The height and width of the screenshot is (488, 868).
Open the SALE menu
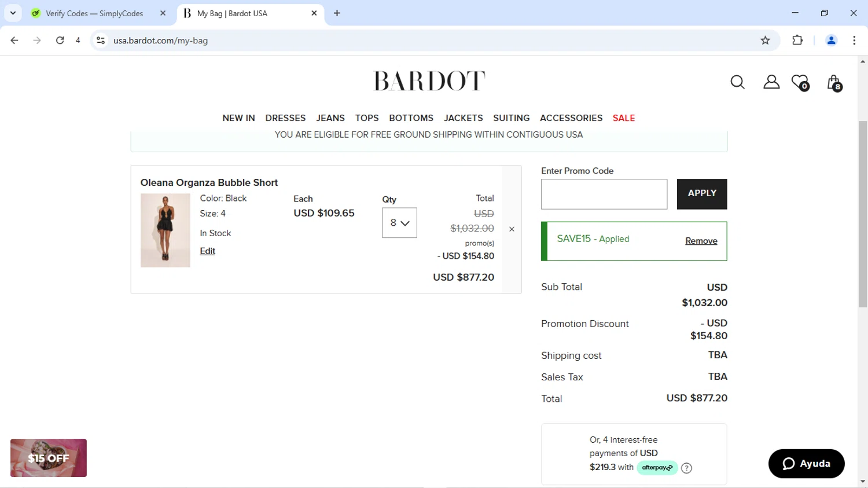pyautogui.click(x=624, y=118)
